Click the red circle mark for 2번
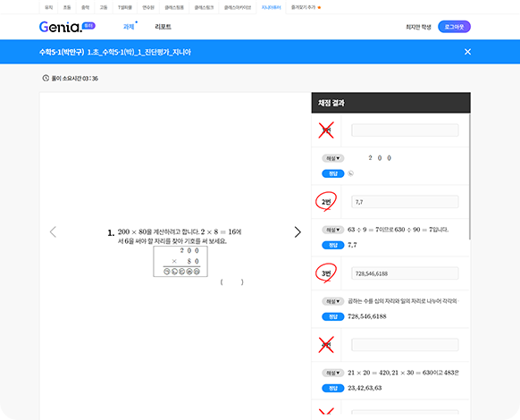Screen dimensions: 520x420 click(326, 201)
